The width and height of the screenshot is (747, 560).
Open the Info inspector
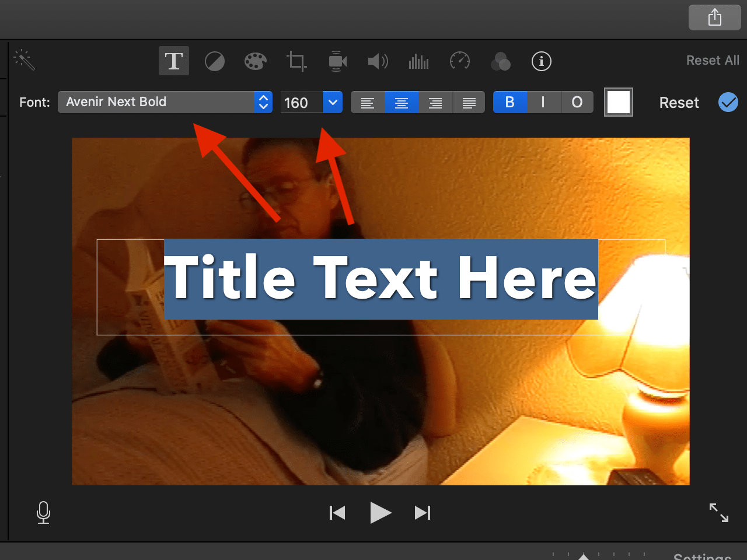(x=541, y=61)
